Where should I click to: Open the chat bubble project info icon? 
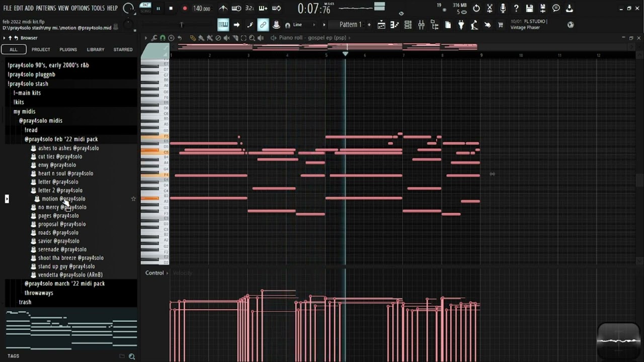(x=556, y=9)
